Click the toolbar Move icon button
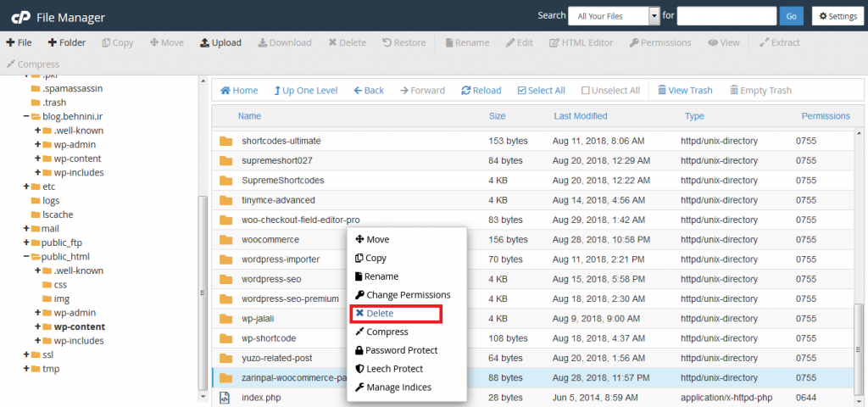Screen dimensions: 868x407 167,42
